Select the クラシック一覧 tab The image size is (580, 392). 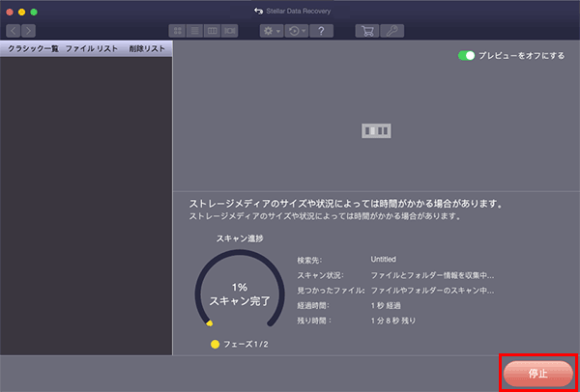[x=33, y=49]
